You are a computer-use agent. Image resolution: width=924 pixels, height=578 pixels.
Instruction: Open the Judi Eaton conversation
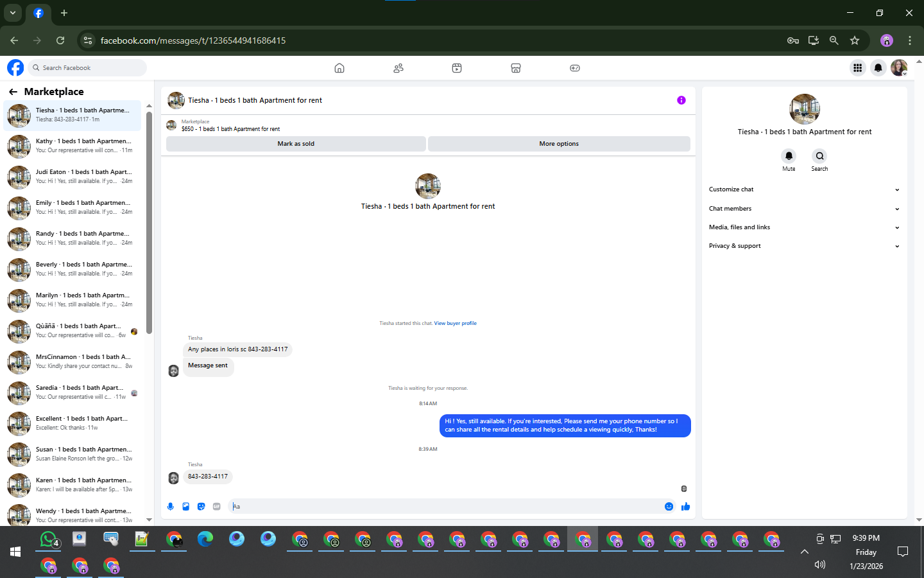(x=73, y=177)
